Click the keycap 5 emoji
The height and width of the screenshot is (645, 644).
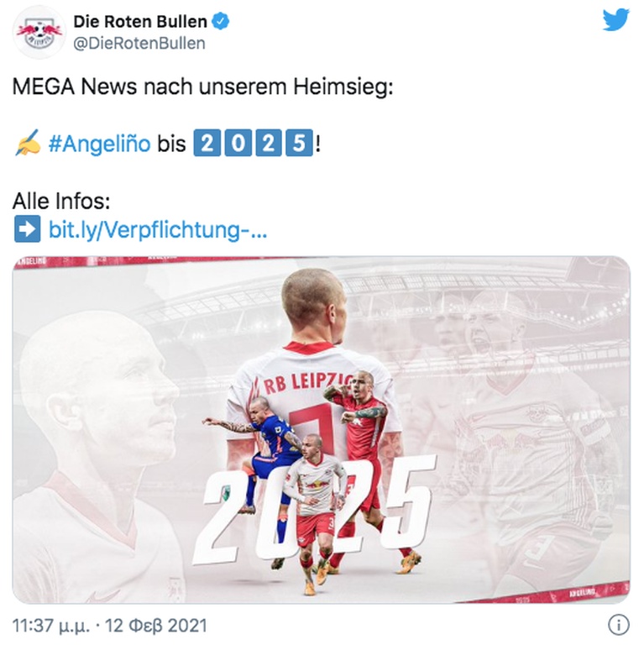[x=299, y=143]
